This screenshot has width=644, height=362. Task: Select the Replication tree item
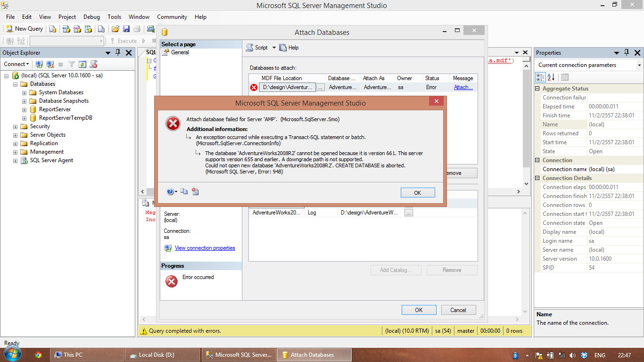pos(44,143)
